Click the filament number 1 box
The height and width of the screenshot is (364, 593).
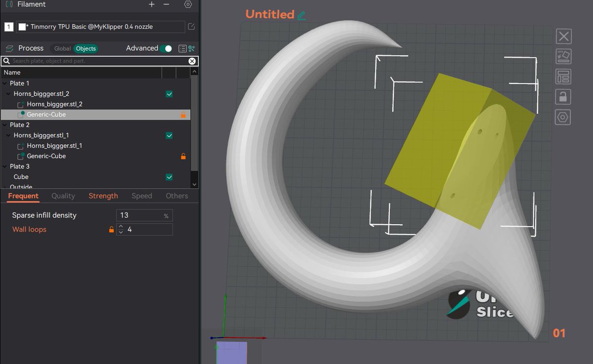tap(9, 27)
